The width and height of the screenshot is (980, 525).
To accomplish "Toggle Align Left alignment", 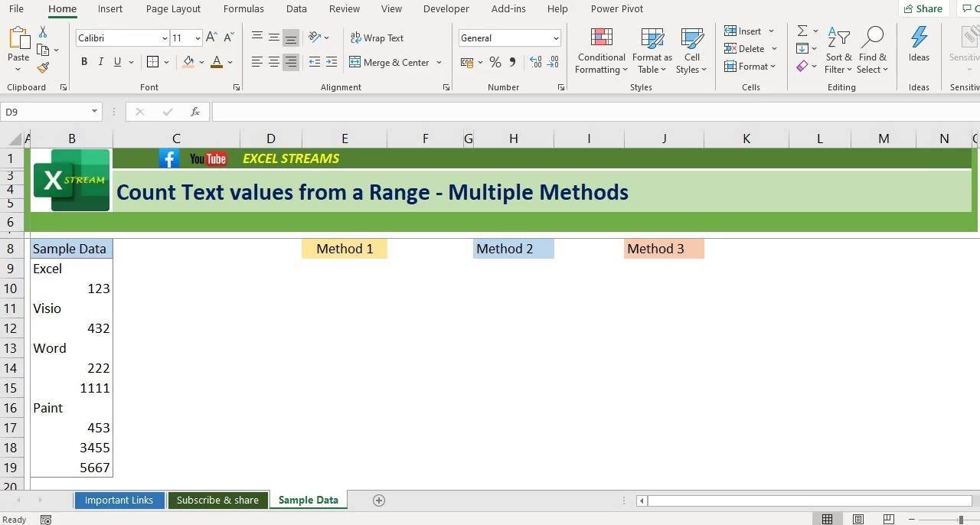I will (x=256, y=62).
